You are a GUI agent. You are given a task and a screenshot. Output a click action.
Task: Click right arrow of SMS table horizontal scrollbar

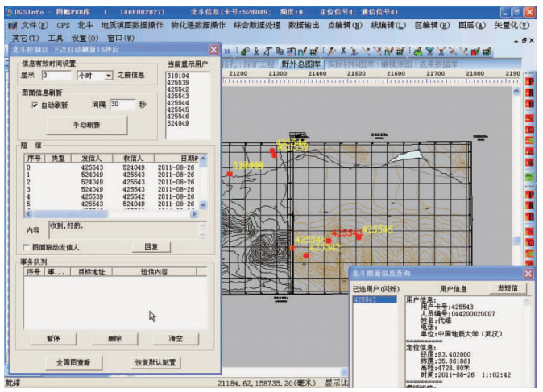(194, 214)
